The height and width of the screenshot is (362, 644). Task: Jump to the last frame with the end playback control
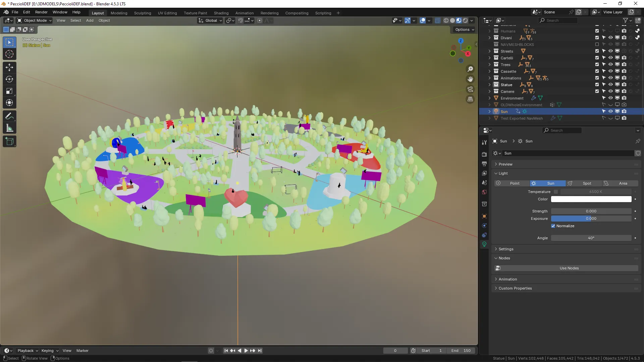pyautogui.click(x=260, y=351)
